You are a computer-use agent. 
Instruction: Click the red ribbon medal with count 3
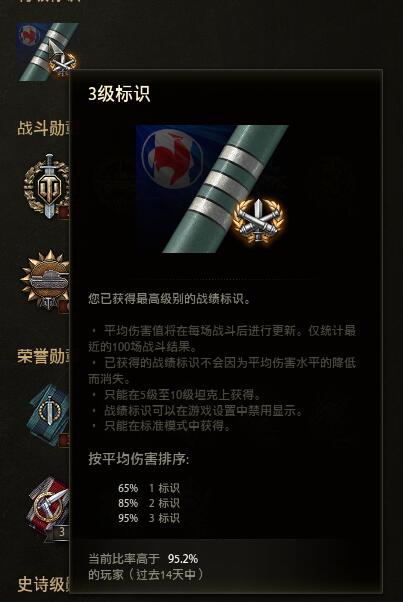(49, 508)
